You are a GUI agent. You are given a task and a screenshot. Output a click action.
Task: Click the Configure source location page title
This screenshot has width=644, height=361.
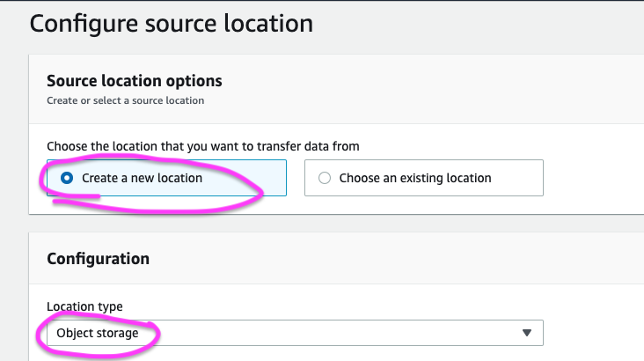(172, 23)
